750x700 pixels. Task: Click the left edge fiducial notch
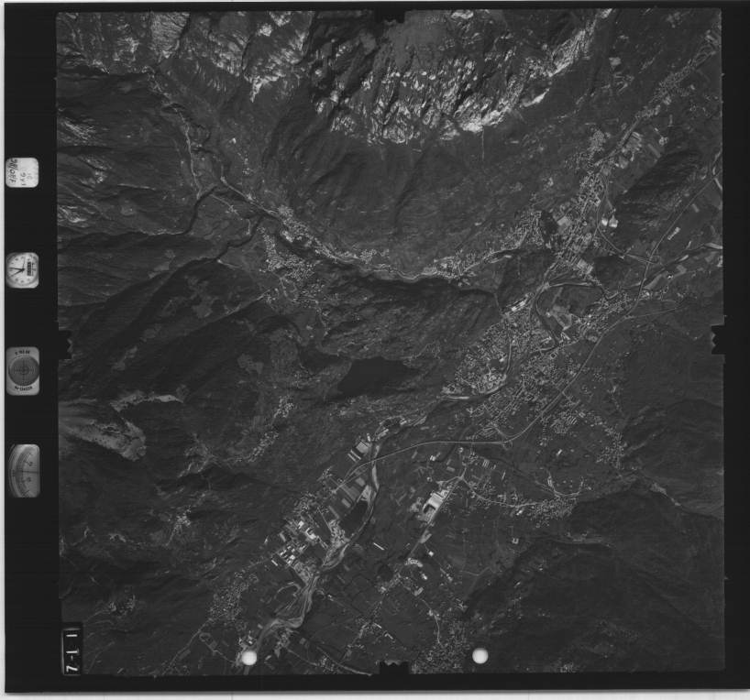(63, 345)
